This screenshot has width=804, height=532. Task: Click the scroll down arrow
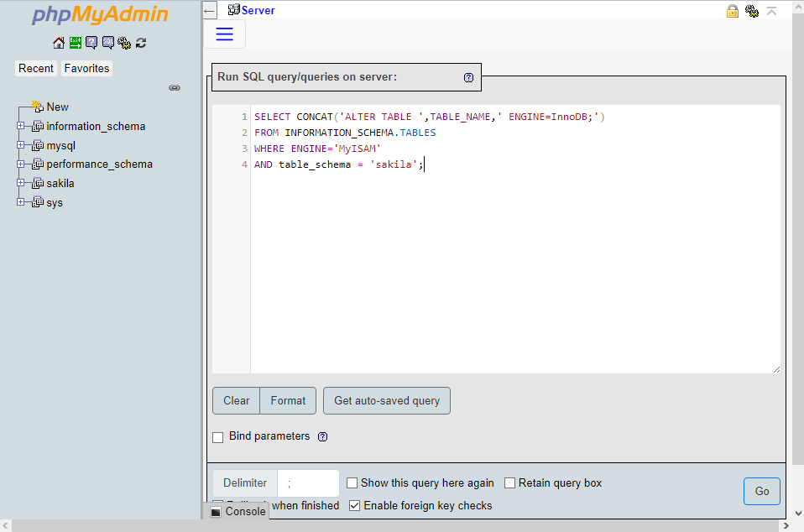[798, 513]
